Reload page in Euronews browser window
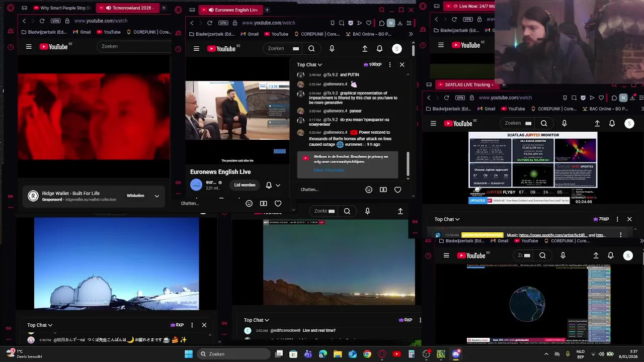Image resolution: width=644 pixels, height=362 pixels. pos(209,23)
